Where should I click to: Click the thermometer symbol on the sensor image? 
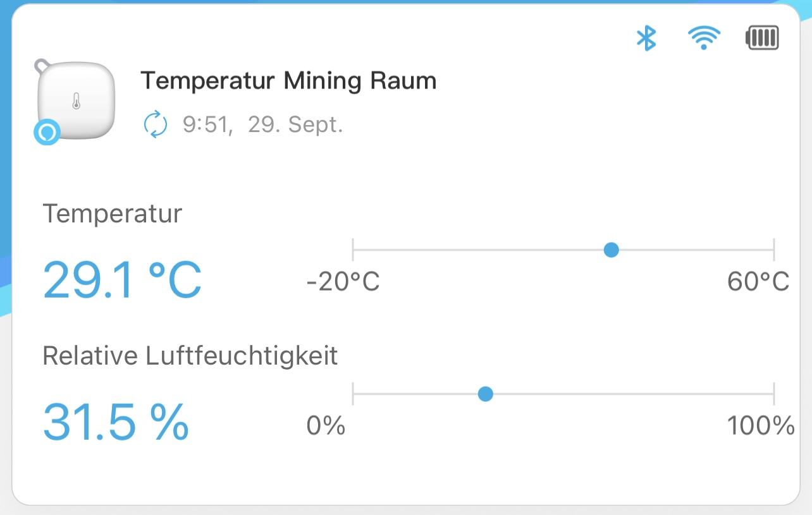pos(77,101)
